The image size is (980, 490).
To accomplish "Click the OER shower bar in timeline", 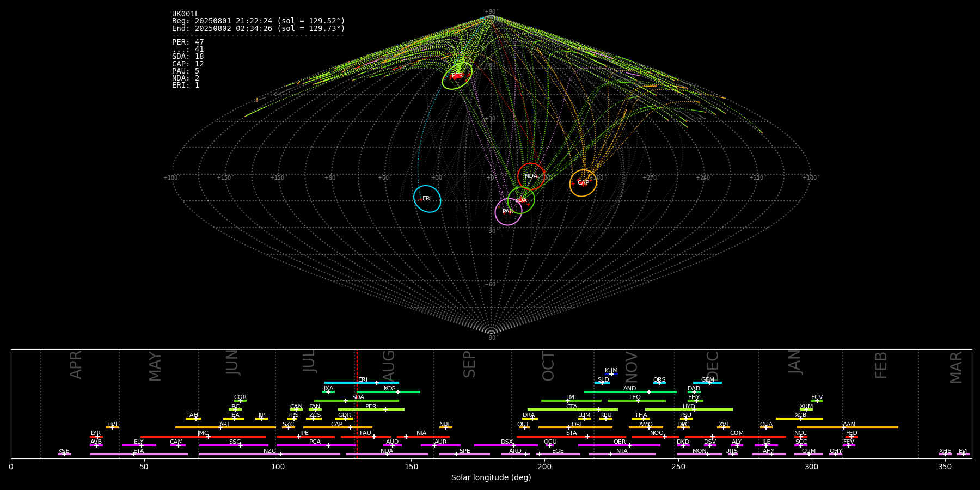I will pyautogui.click(x=619, y=445).
